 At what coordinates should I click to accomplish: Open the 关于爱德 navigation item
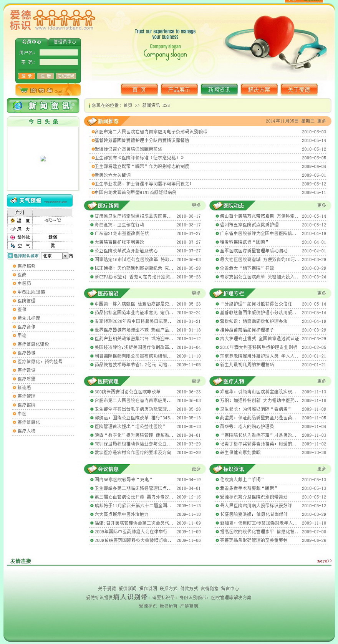(x=299, y=89)
